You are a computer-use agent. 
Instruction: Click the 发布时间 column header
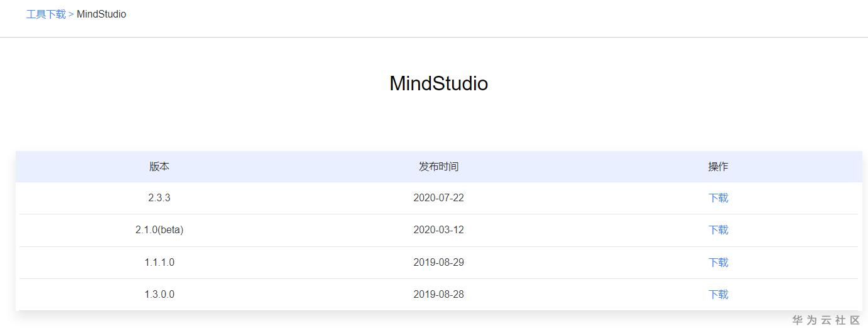[438, 167]
